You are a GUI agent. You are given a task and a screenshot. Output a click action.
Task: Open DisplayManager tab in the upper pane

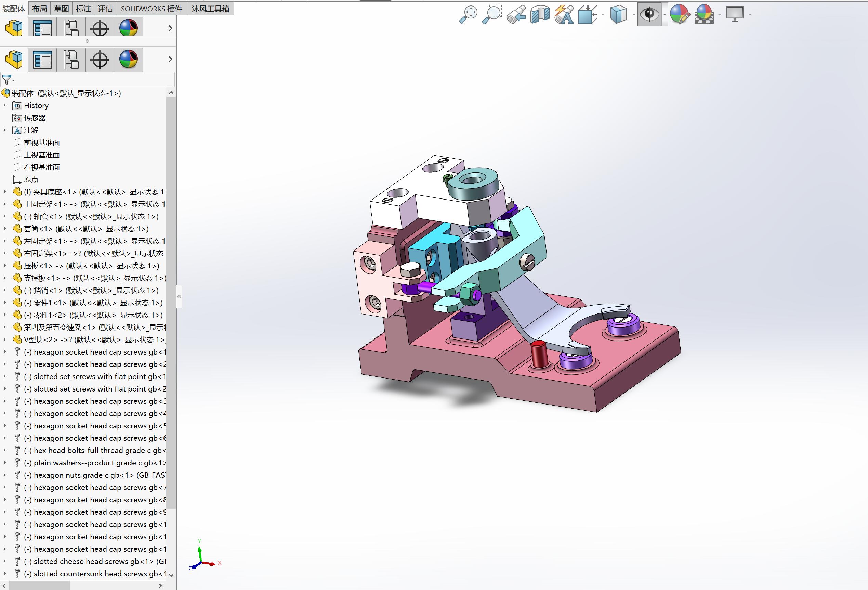tap(129, 27)
